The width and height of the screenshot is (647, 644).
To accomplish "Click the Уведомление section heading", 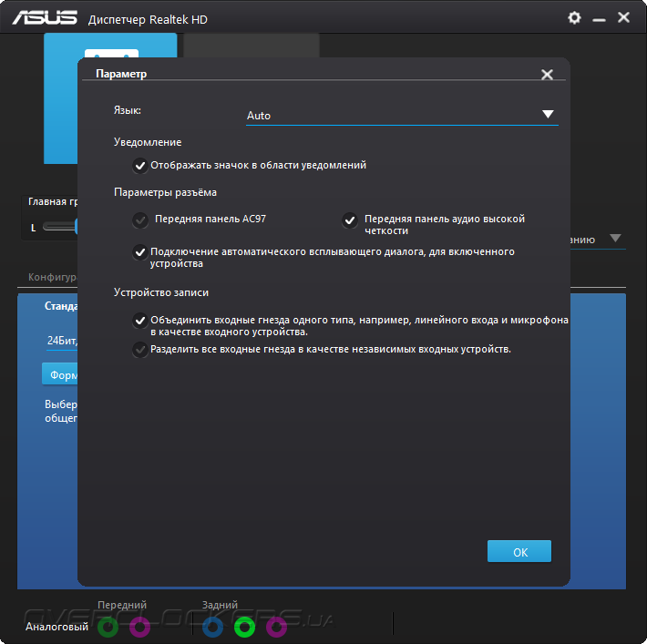I will pyautogui.click(x=148, y=142).
